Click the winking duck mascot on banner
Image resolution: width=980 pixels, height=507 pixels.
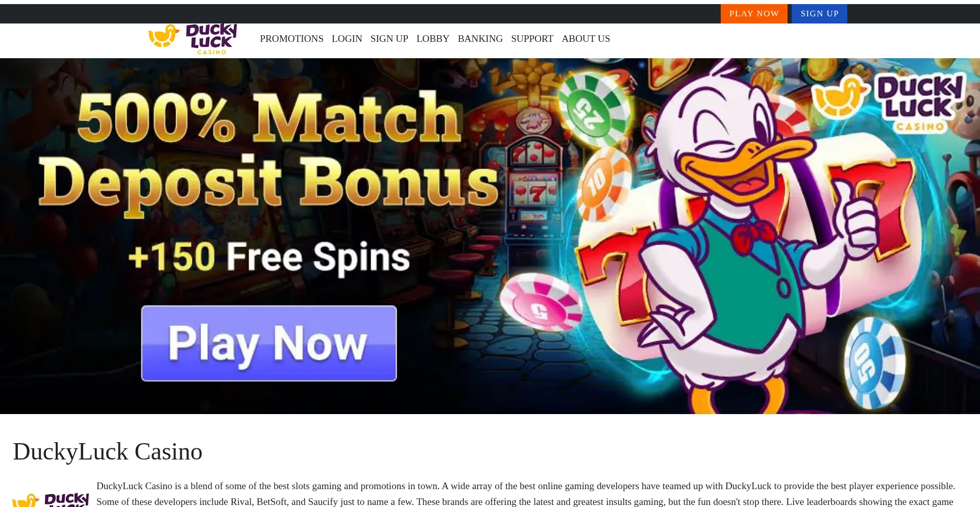coord(750,235)
